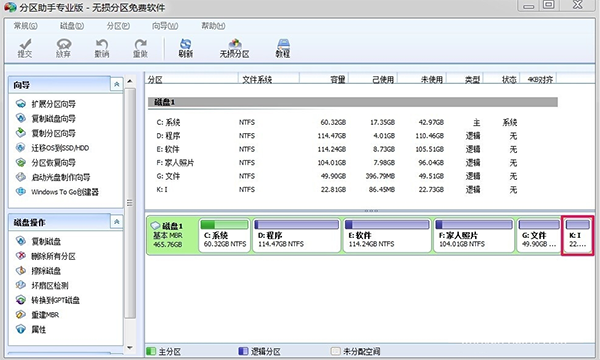This screenshot has height=360, width=600.
Task: Open Windows To Go创建器
Action: [x=57, y=192]
